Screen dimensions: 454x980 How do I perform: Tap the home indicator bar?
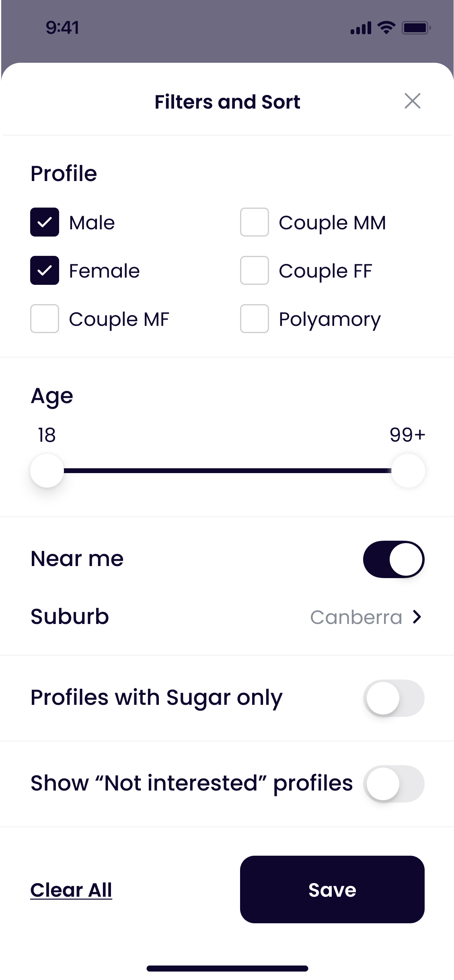(227, 968)
